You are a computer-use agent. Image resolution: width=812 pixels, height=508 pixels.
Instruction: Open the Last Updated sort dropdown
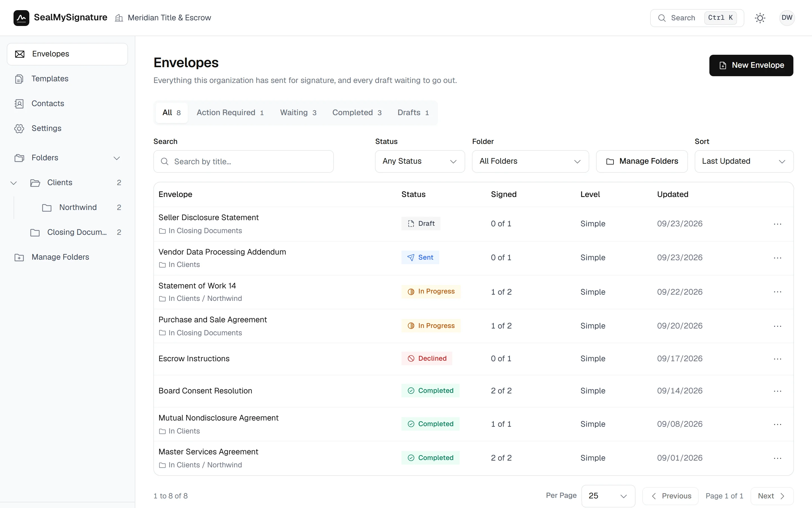(744, 161)
